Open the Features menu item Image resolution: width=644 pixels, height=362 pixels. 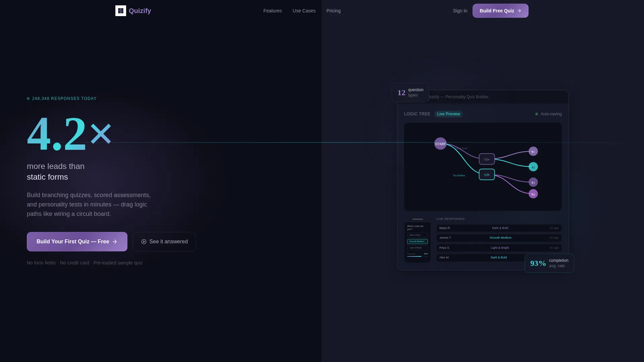click(272, 11)
